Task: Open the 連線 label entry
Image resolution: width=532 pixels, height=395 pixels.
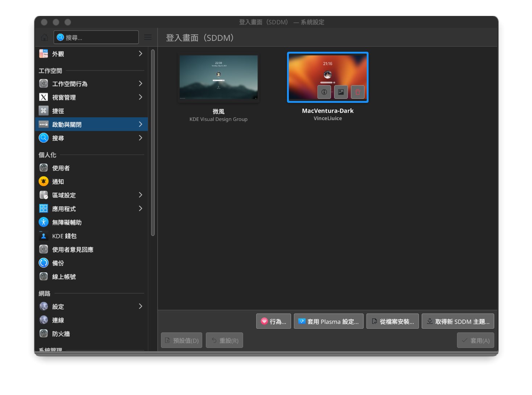Action: [58, 320]
